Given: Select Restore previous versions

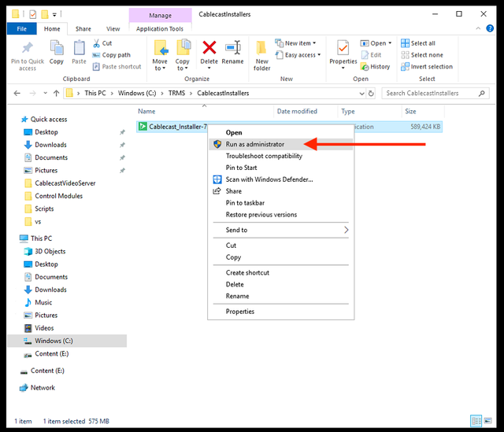Looking at the screenshot, I should tap(281, 215).
